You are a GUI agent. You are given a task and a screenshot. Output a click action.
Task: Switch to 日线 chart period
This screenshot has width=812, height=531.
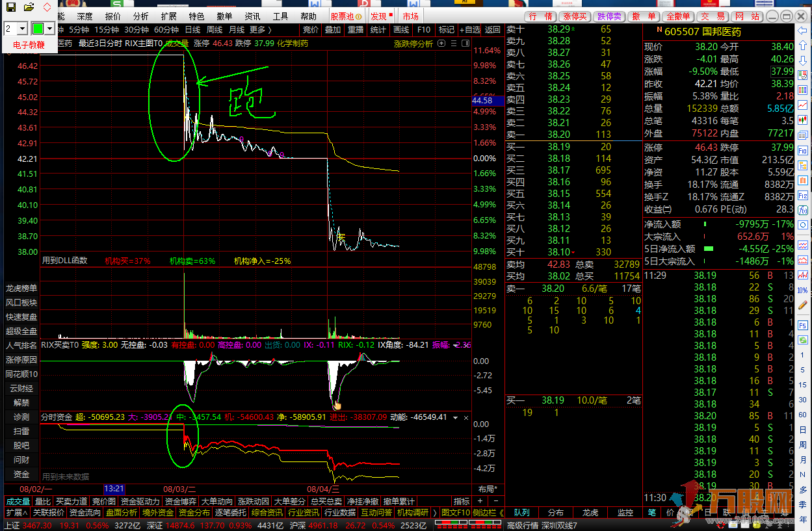click(192, 30)
